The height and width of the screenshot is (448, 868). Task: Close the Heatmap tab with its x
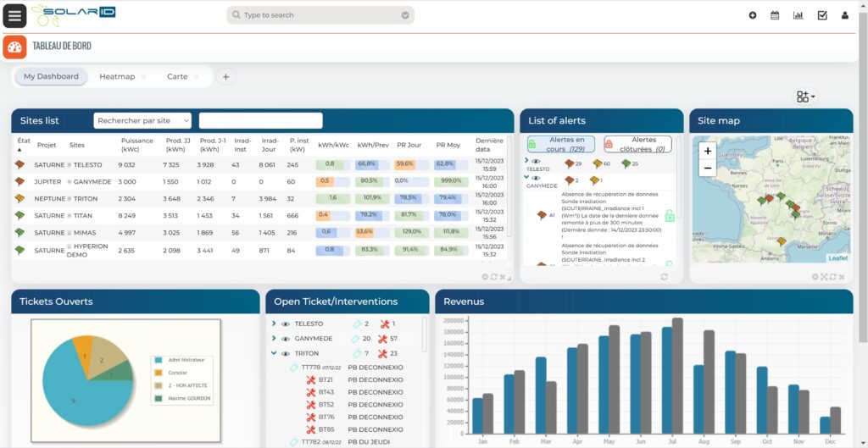(x=143, y=77)
